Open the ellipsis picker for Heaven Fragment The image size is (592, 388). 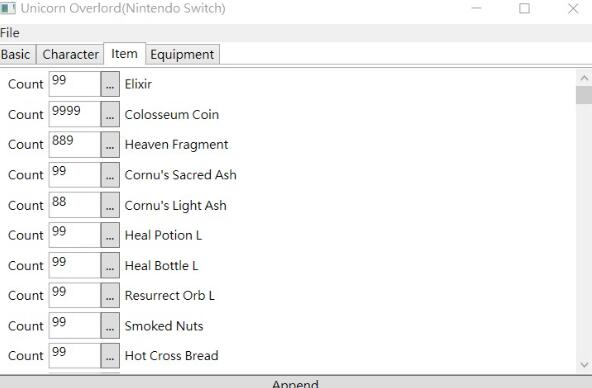(110, 144)
